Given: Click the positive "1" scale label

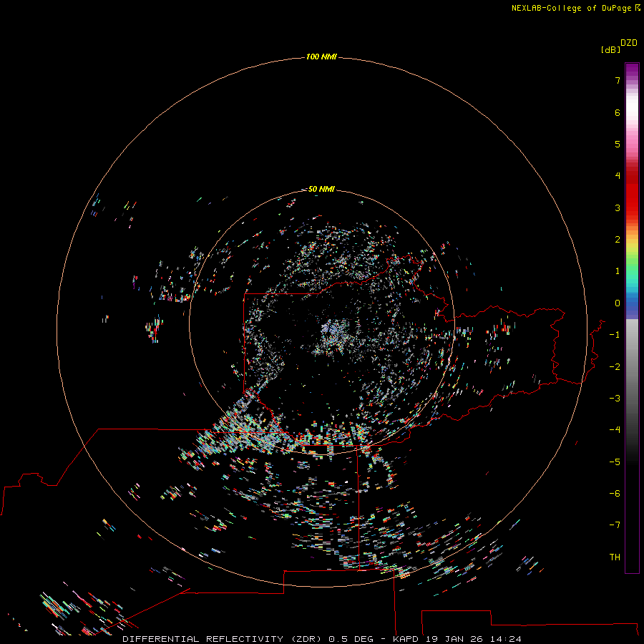Looking at the screenshot, I should (x=618, y=271).
